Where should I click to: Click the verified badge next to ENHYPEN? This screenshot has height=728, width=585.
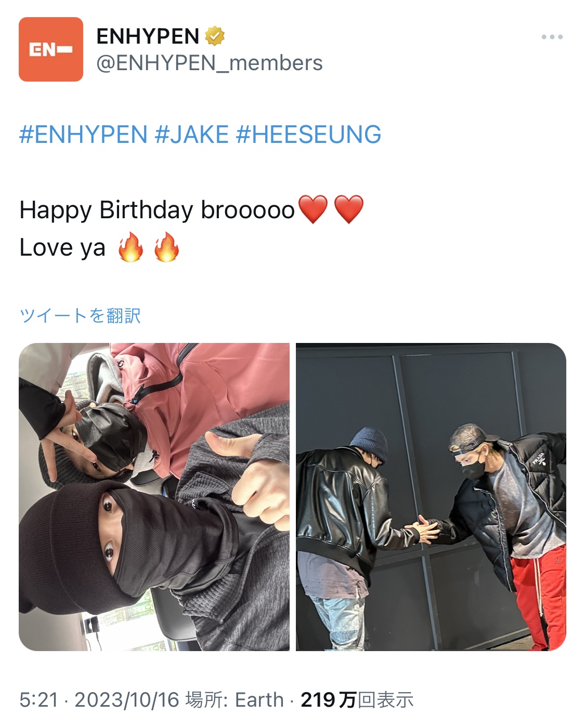214,36
